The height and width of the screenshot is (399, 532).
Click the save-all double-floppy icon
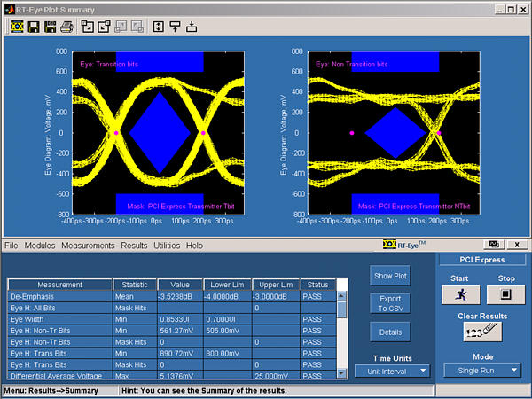pyautogui.click(x=51, y=27)
